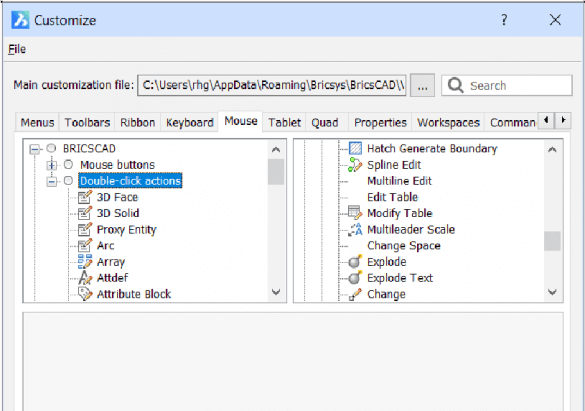Select the Mouse tab
Viewport: 585px width, 411px height.
pos(241,121)
